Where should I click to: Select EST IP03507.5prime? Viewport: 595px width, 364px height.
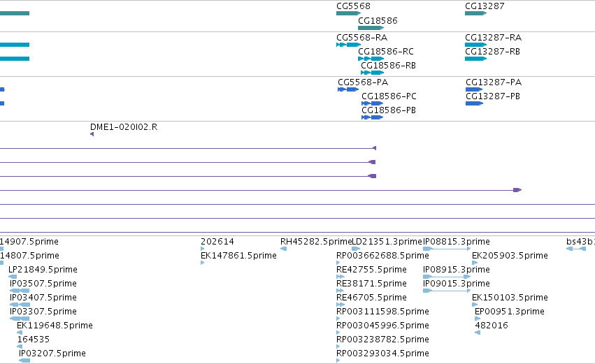point(43,284)
